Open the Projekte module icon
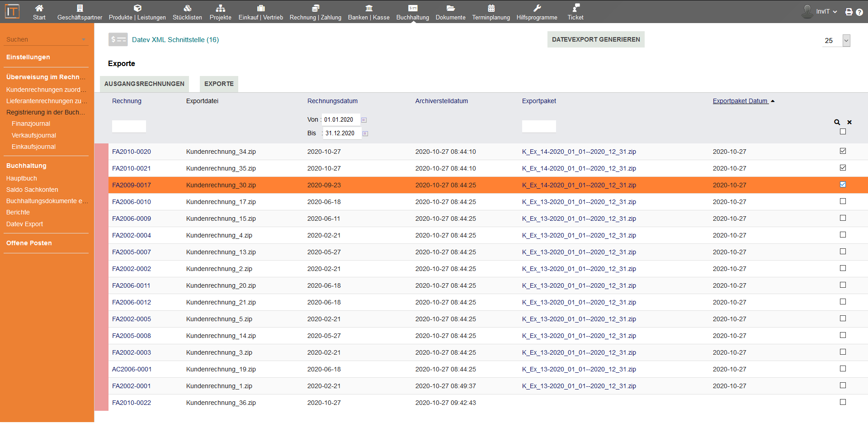This screenshot has height=442, width=868. point(220,8)
